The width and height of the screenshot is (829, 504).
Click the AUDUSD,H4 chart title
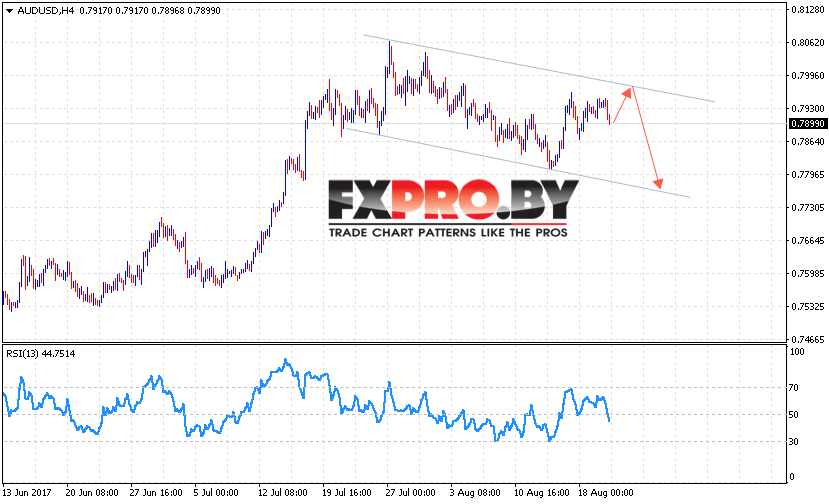(45, 11)
